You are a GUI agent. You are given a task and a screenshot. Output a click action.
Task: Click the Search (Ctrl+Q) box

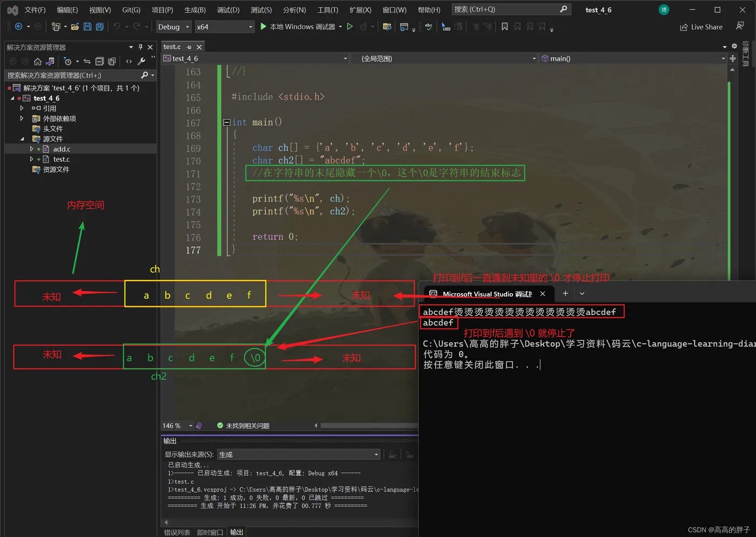pyautogui.click(x=510, y=9)
